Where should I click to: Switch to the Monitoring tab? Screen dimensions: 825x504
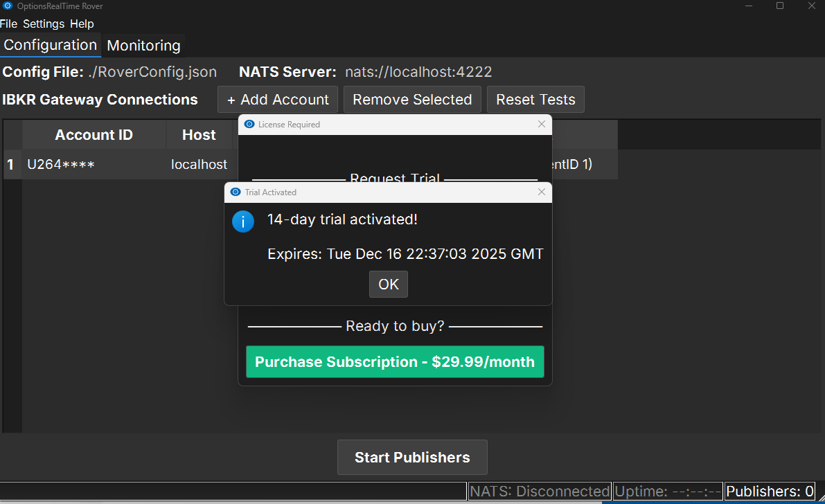pyautogui.click(x=143, y=46)
